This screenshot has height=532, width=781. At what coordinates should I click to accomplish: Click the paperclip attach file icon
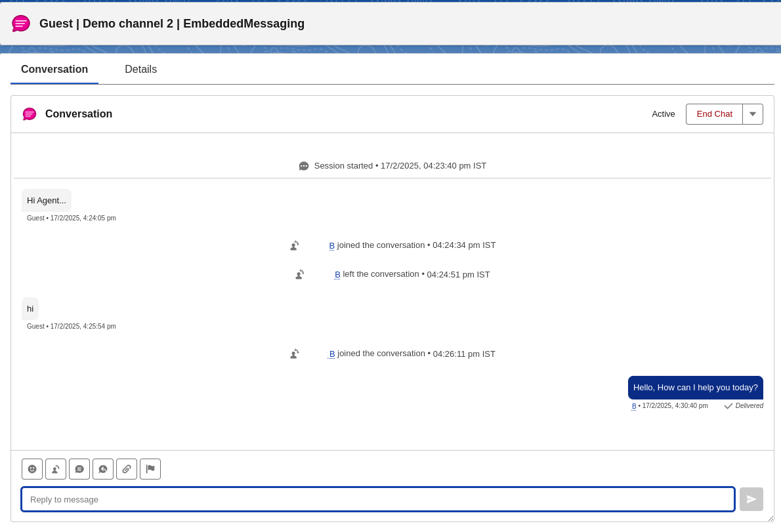click(x=127, y=469)
